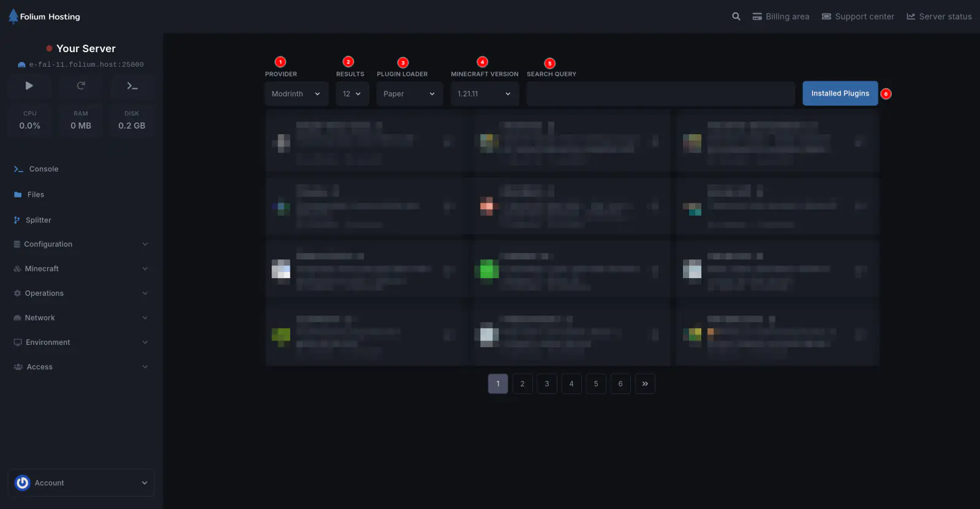Change the Minecraft Version dropdown
The width and height of the screenshot is (980, 509).
484,94
